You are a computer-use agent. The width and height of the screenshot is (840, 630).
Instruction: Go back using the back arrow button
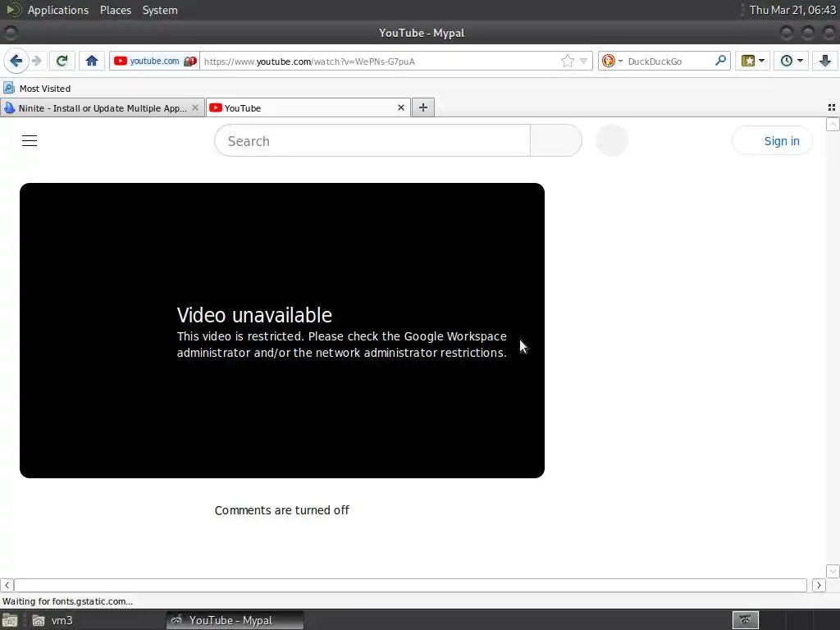coord(16,61)
